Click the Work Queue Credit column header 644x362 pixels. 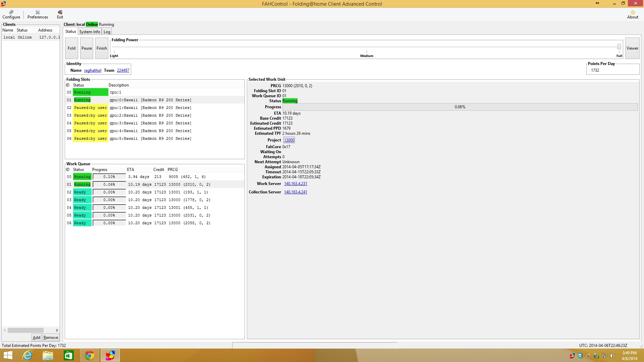click(159, 170)
